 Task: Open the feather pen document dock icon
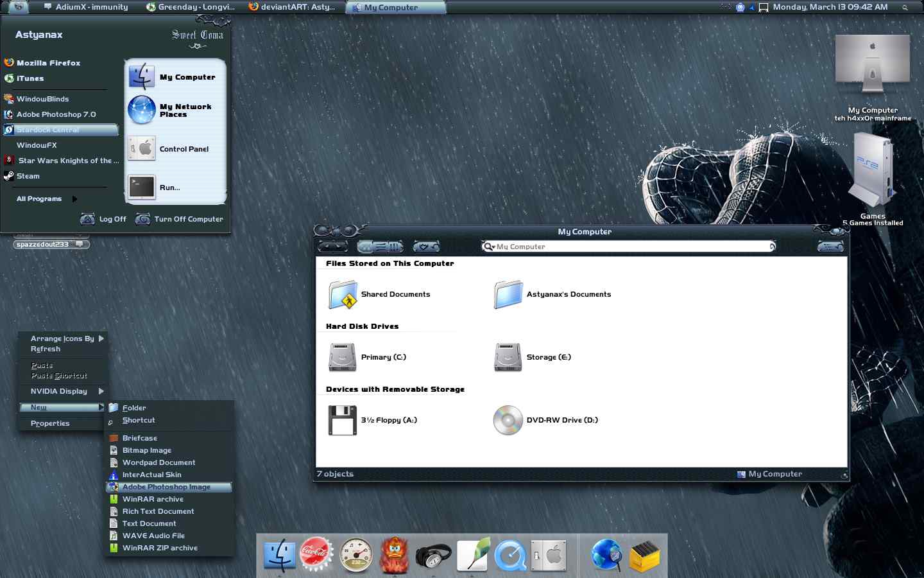click(x=474, y=554)
